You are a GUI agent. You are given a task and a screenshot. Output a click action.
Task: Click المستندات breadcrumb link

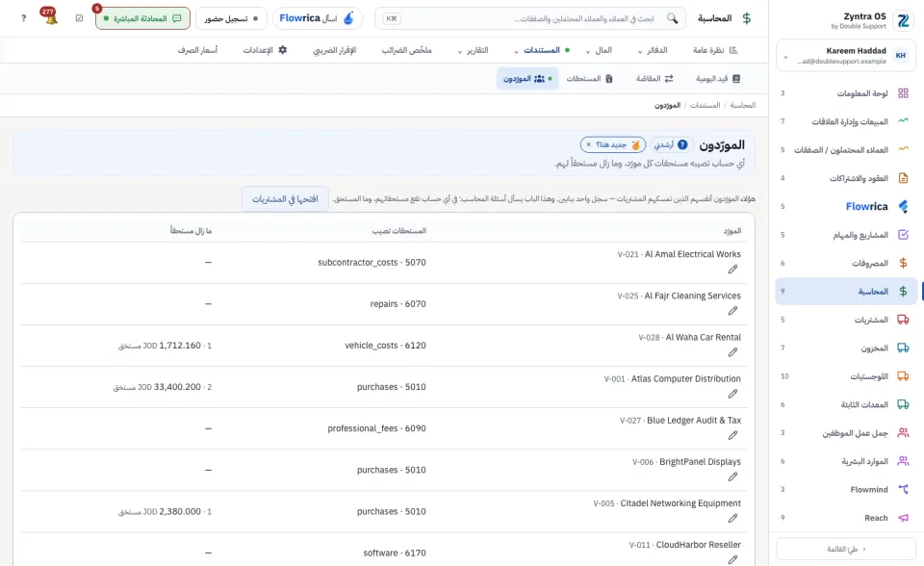point(705,105)
